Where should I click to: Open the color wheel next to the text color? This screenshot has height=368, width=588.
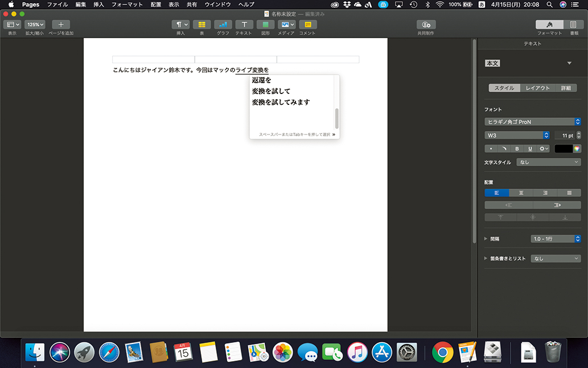click(x=577, y=149)
